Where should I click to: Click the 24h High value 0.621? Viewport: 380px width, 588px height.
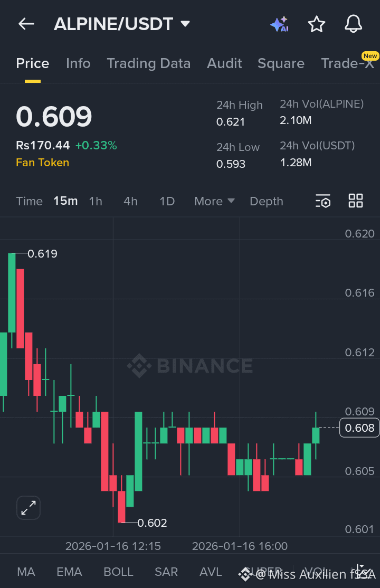(230, 122)
